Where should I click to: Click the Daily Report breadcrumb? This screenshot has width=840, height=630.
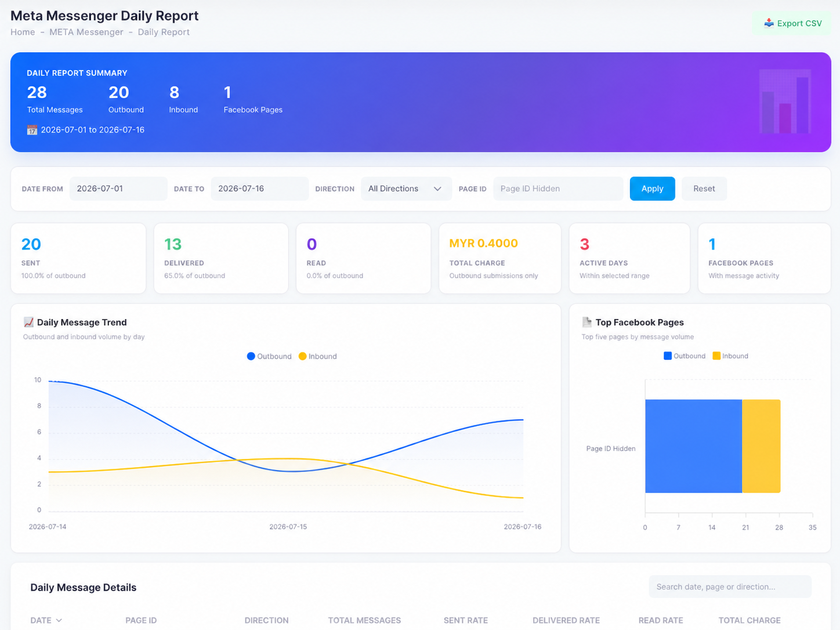click(x=164, y=32)
